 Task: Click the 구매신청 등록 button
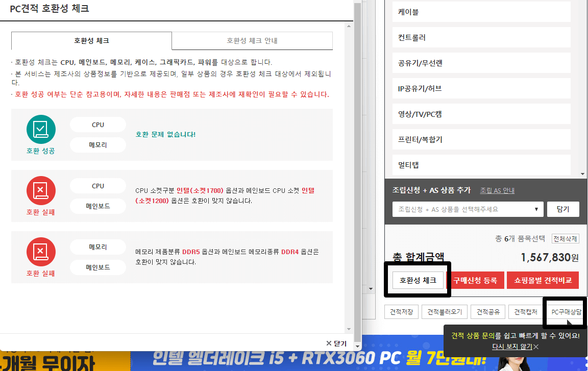475,280
